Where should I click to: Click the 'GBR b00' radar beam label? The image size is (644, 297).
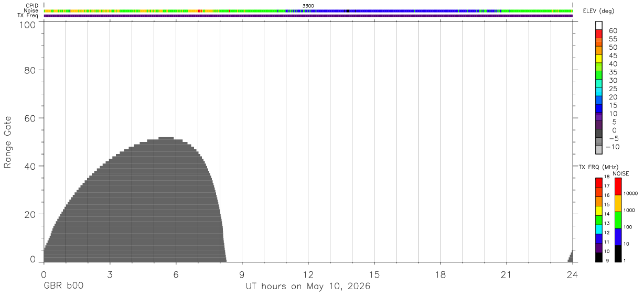coord(63,287)
